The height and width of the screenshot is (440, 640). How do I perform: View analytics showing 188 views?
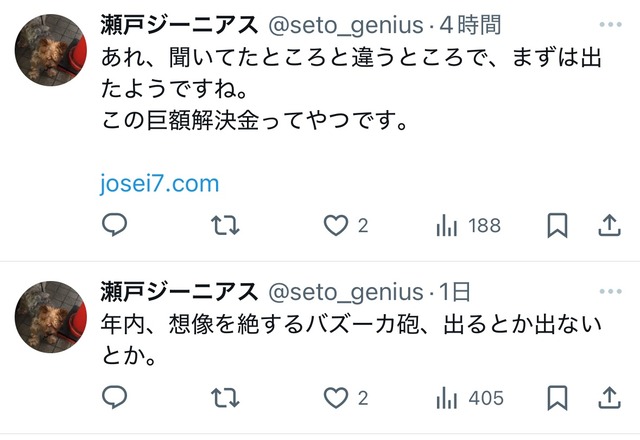click(468, 226)
